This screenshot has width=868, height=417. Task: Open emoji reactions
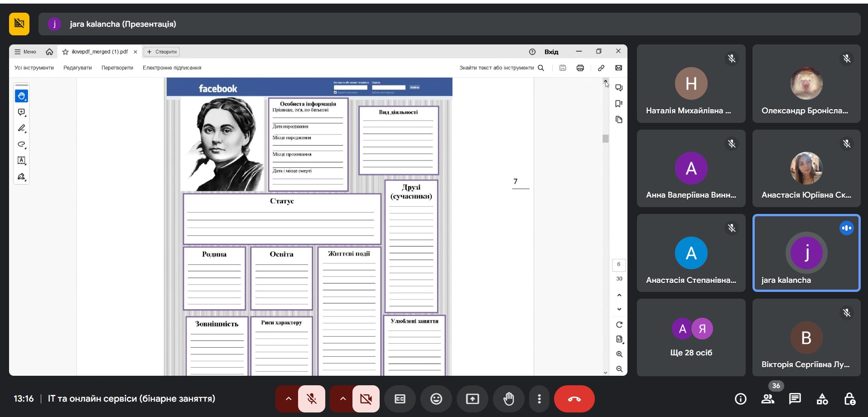click(x=436, y=399)
